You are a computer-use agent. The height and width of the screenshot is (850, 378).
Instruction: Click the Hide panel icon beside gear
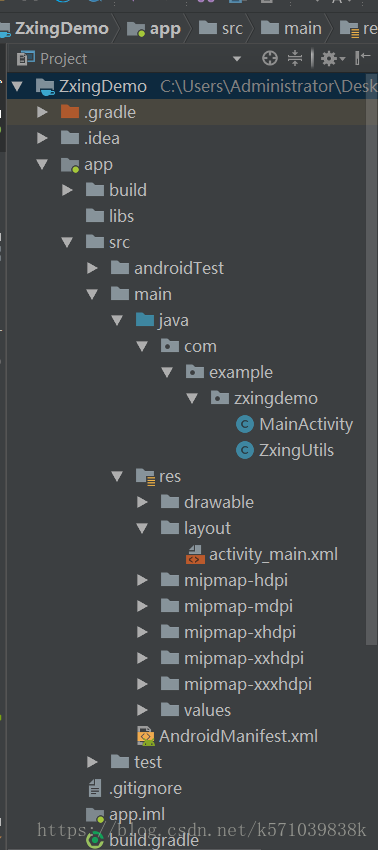362,58
